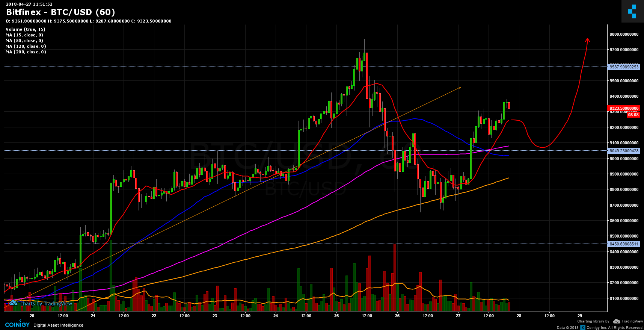This screenshot has height=330, width=644.
Task: Click the date label 21 on time axis
Action: click(x=93, y=316)
